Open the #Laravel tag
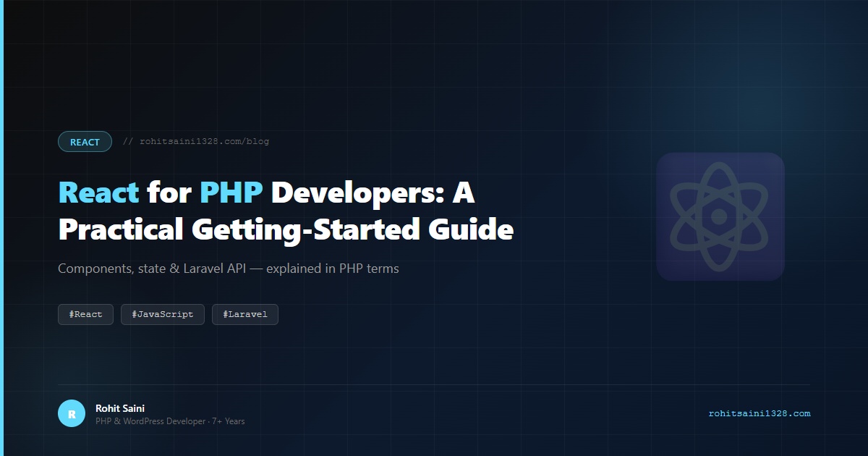Screen dimensions: 868x456 (x=245, y=315)
